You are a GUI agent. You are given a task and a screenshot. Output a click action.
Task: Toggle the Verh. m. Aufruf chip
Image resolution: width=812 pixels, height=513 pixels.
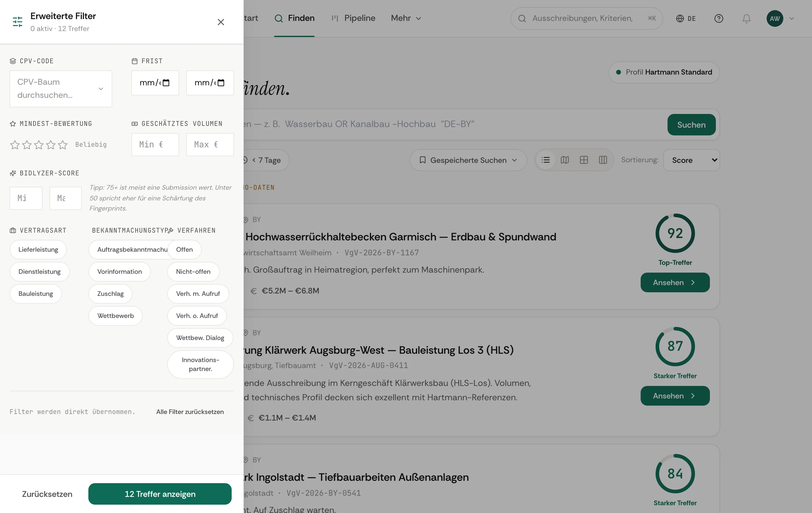(198, 294)
